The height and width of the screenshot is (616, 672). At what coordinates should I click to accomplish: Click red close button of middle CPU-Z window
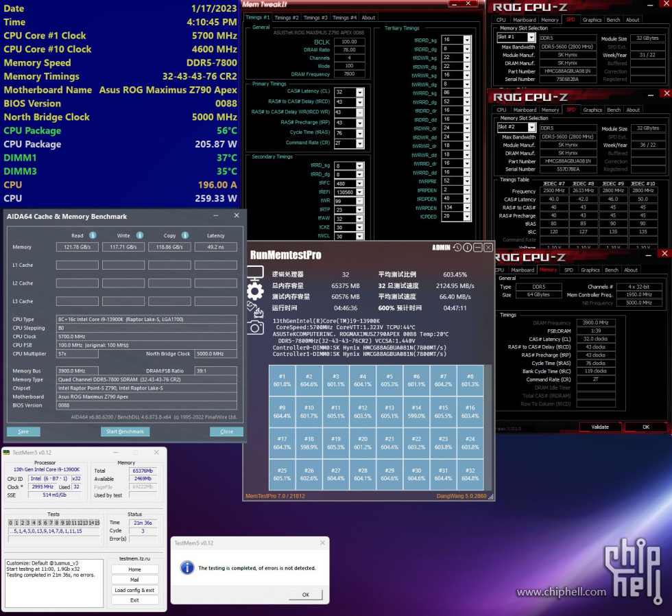[x=666, y=93]
